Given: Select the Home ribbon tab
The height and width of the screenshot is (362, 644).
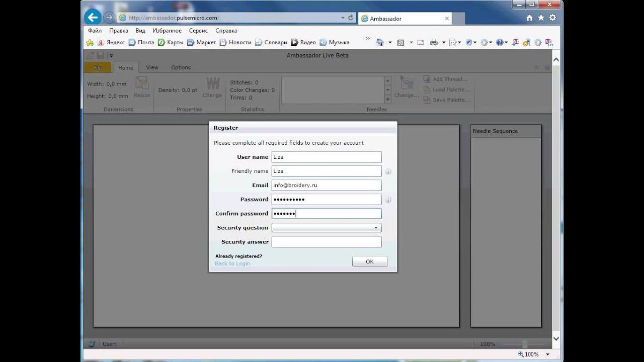Looking at the screenshot, I should click(x=126, y=68).
